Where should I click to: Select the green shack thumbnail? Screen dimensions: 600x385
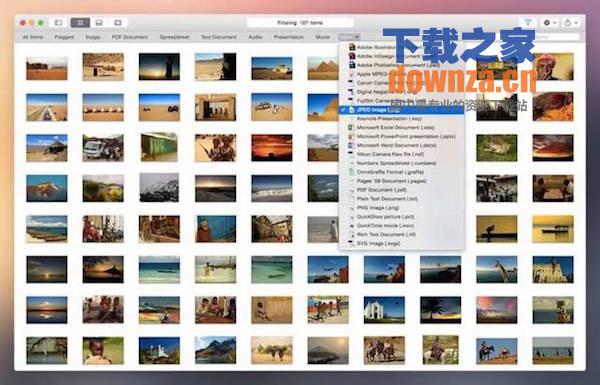click(159, 147)
